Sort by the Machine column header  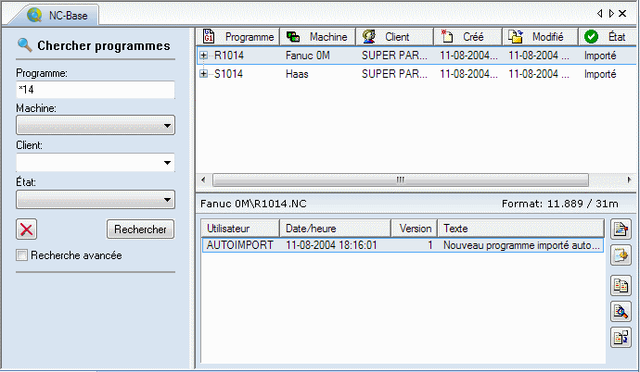coord(318,37)
